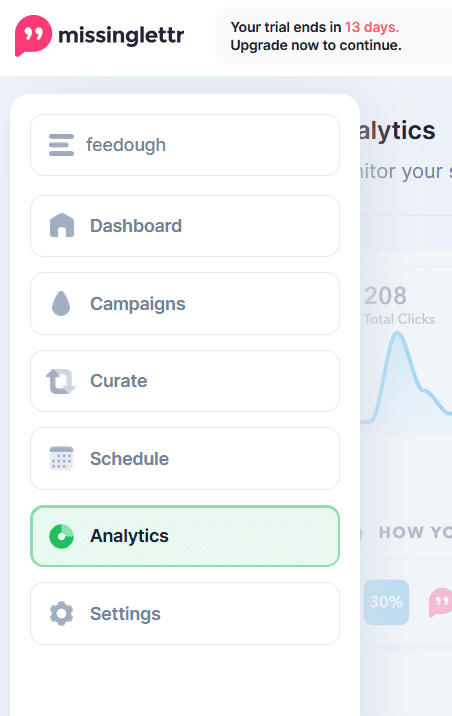
Task: Click the Curate retweet arrows icon
Action: [61, 381]
